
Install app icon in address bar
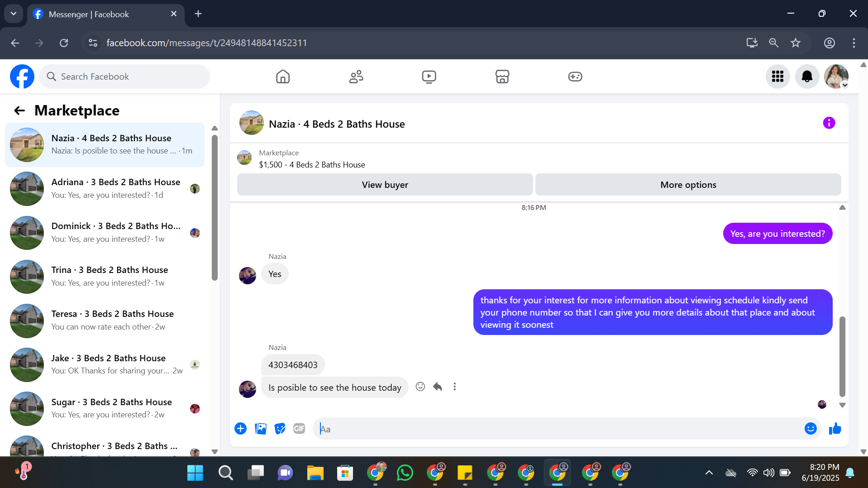752,43
